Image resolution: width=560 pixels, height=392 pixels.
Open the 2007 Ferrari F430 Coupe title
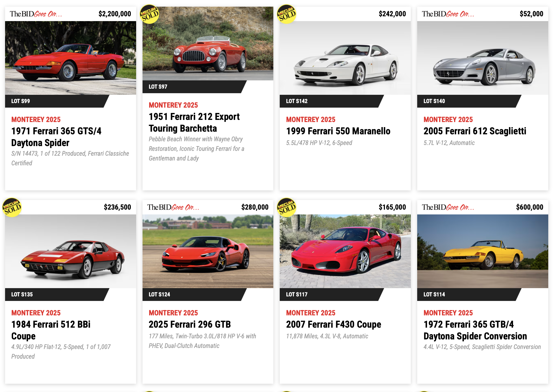click(x=334, y=324)
